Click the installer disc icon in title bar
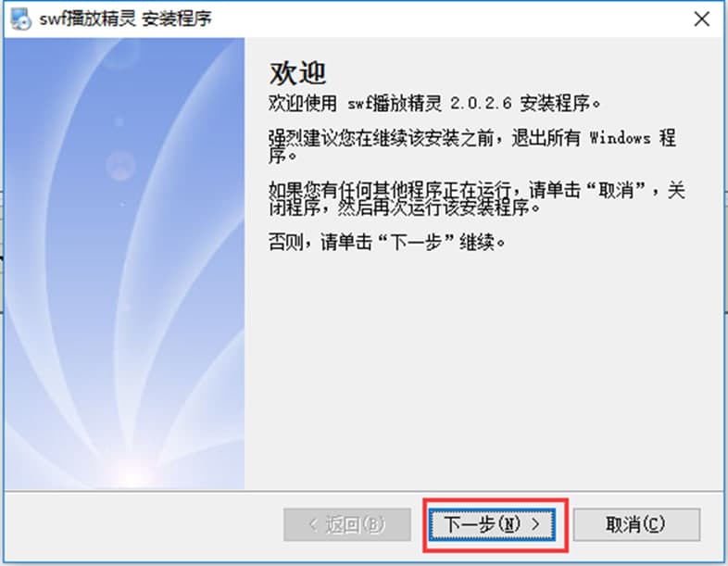The image size is (728, 566). tap(20, 19)
